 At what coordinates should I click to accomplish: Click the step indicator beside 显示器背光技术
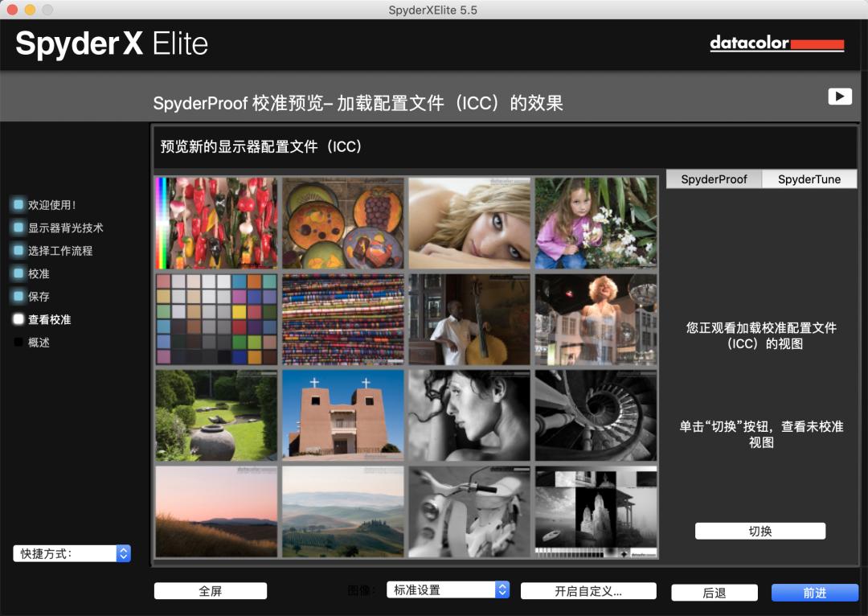pos(18,228)
